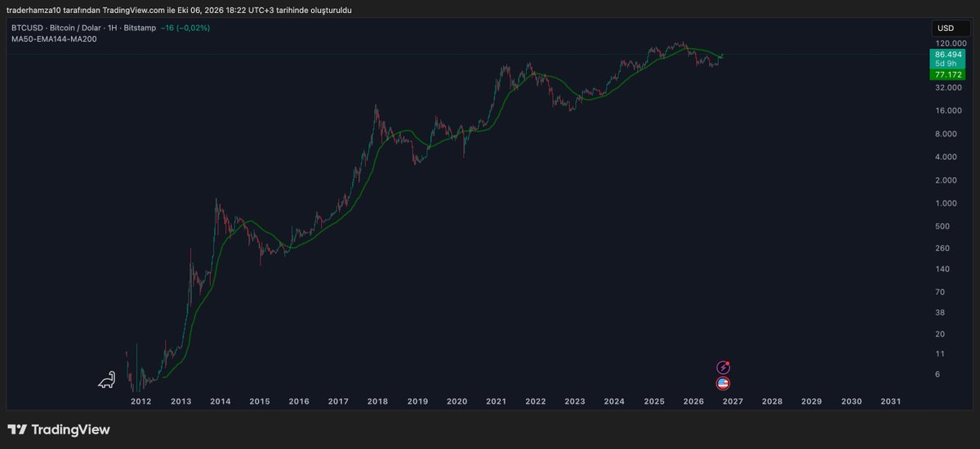Click the 5d 9h countdown label
This screenshot has height=449, width=980.
tap(947, 64)
